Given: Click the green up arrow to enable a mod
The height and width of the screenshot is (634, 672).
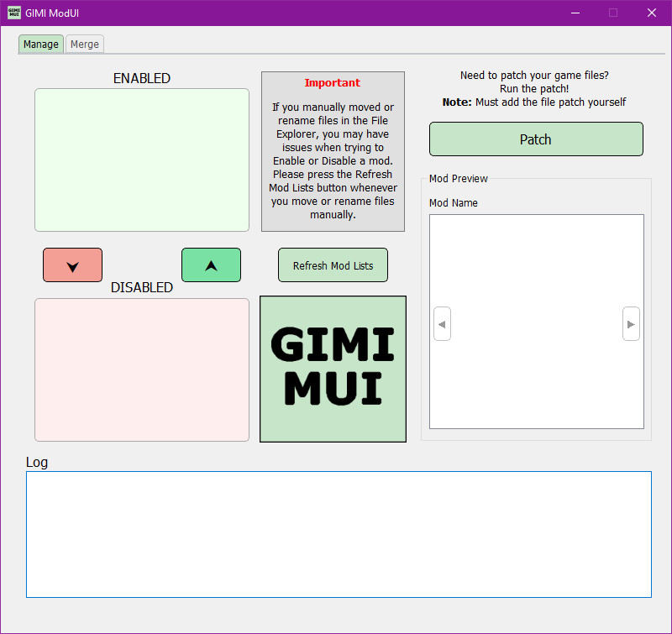Looking at the screenshot, I should 211,265.
